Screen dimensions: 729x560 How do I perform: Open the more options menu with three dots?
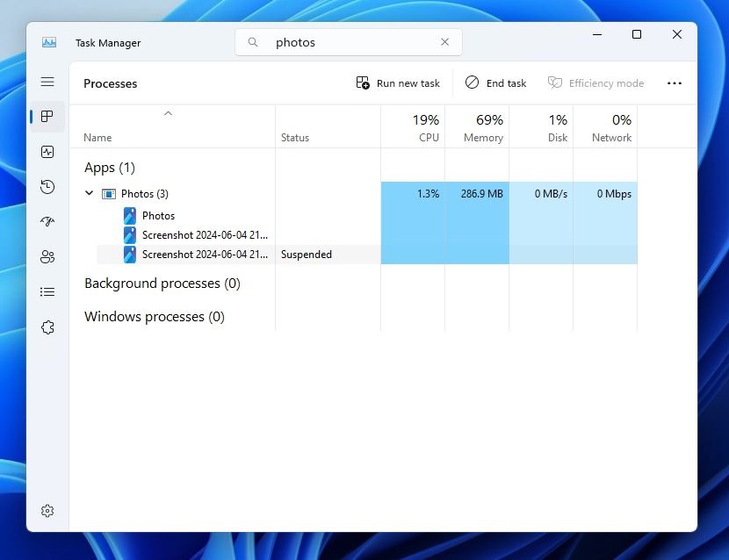coord(674,83)
